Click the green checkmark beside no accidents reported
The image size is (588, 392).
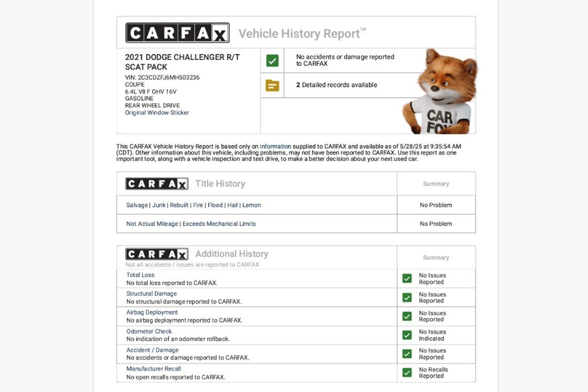pyautogui.click(x=272, y=60)
